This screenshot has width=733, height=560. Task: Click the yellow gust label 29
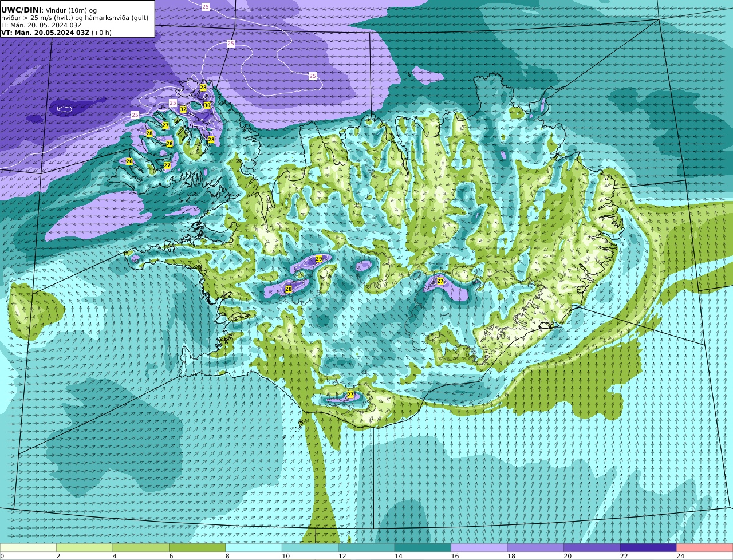pyautogui.click(x=319, y=259)
